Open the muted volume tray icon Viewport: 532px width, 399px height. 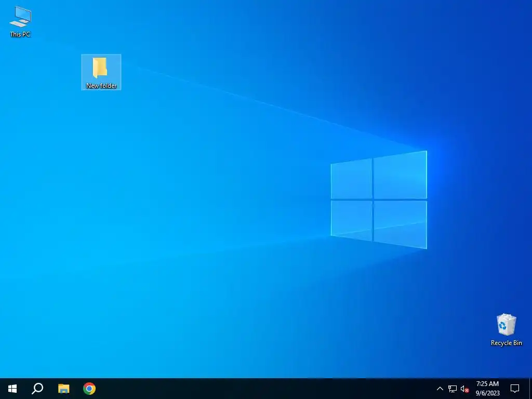[464, 389]
